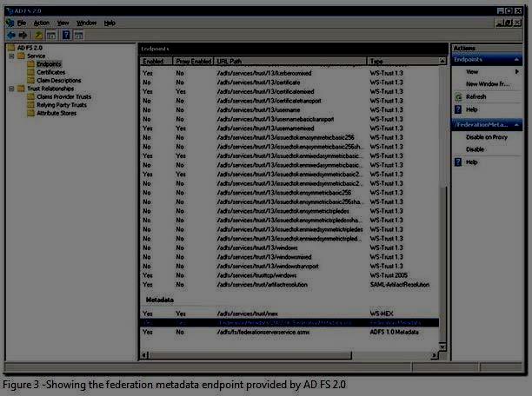Collapse the Trust Relationships tree node
This screenshot has width=532, height=396.
11,89
